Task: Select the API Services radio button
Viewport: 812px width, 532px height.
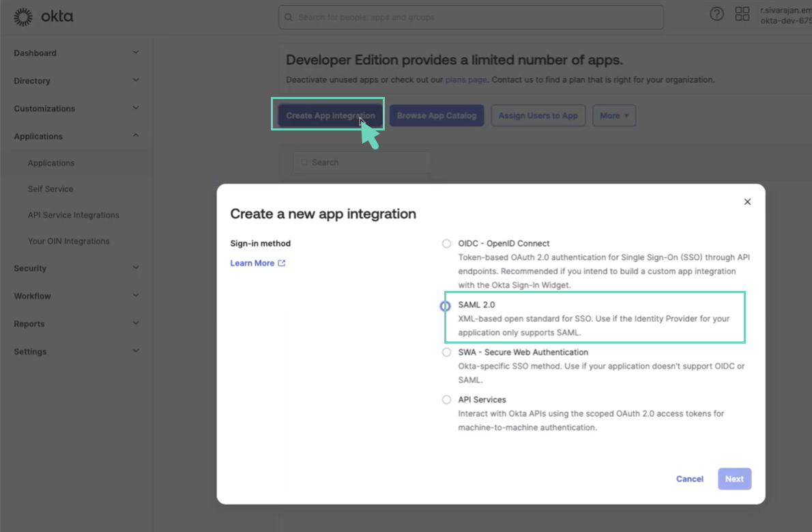Action: (446, 400)
